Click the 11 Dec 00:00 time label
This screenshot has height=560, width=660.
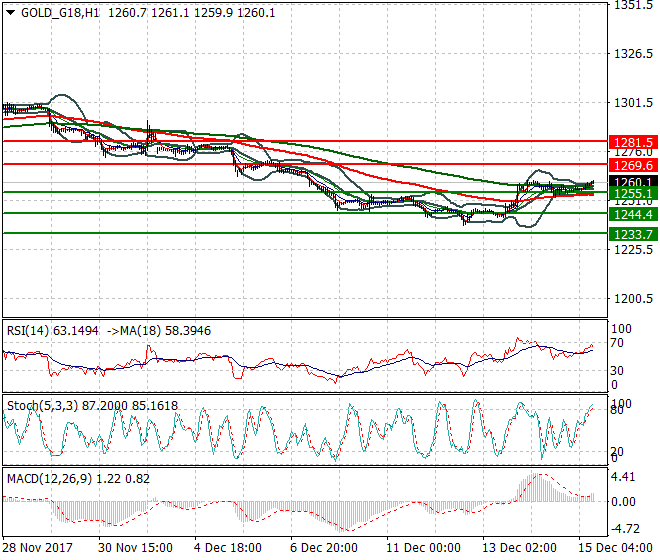[x=423, y=548]
